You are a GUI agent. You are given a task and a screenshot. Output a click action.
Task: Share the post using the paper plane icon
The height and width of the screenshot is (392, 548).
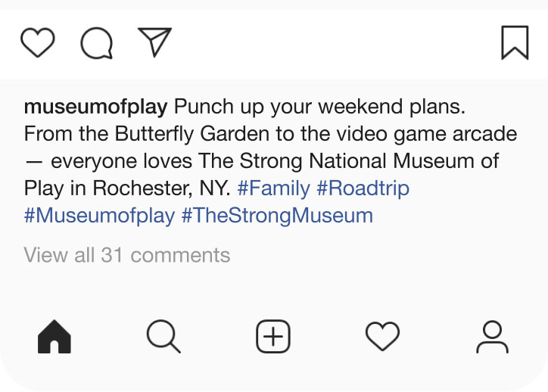coord(155,42)
